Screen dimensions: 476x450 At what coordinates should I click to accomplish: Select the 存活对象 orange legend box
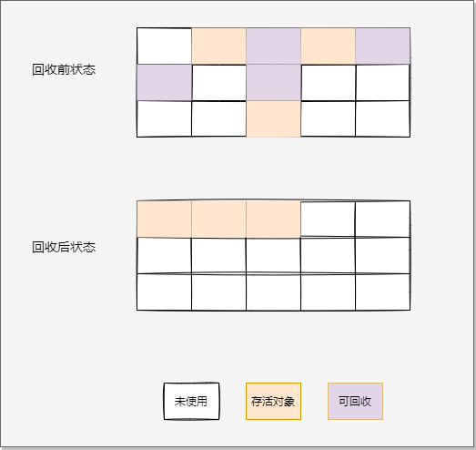pos(273,401)
